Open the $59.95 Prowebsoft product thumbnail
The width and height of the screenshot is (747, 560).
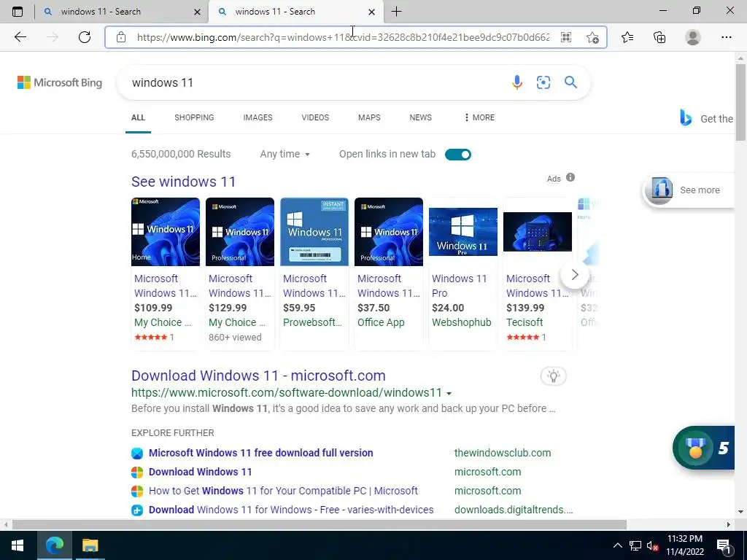tap(314, 232)
